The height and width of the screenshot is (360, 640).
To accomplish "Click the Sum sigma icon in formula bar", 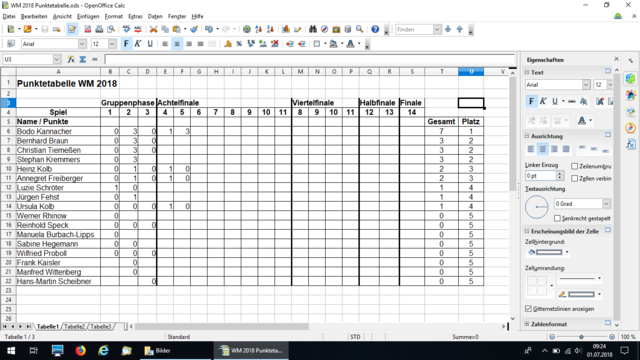I will [x=83, y=60].
